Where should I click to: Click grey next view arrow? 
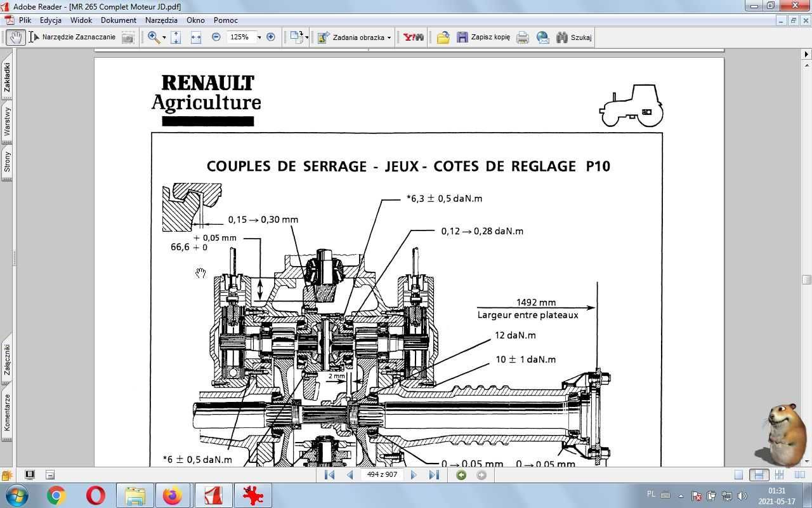click(x=481, y=475)
